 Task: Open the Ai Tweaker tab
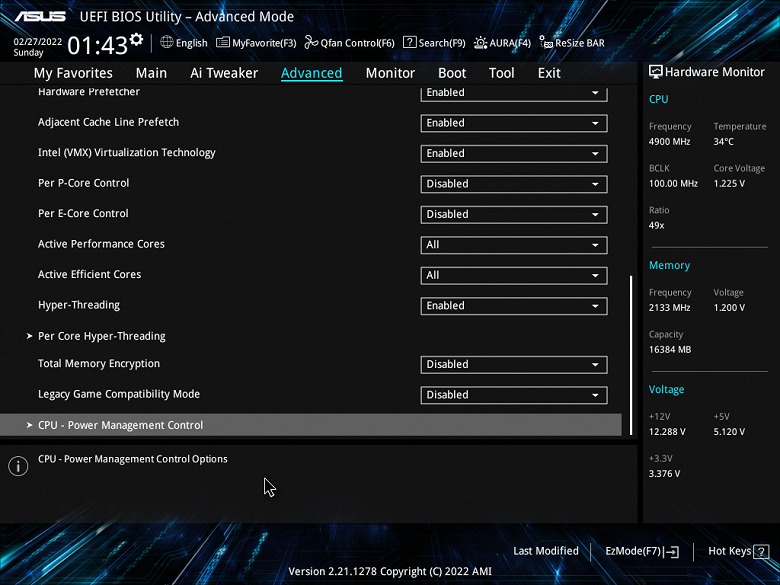click(224, 73)
